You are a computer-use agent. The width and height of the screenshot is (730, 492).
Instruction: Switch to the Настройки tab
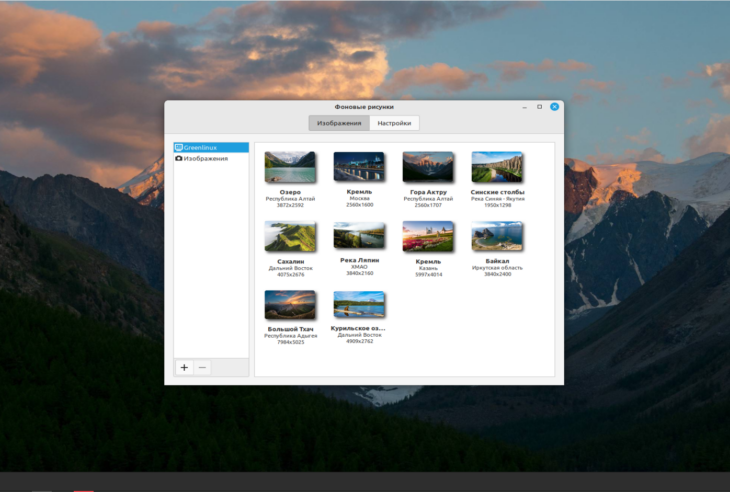click(394, 123)
